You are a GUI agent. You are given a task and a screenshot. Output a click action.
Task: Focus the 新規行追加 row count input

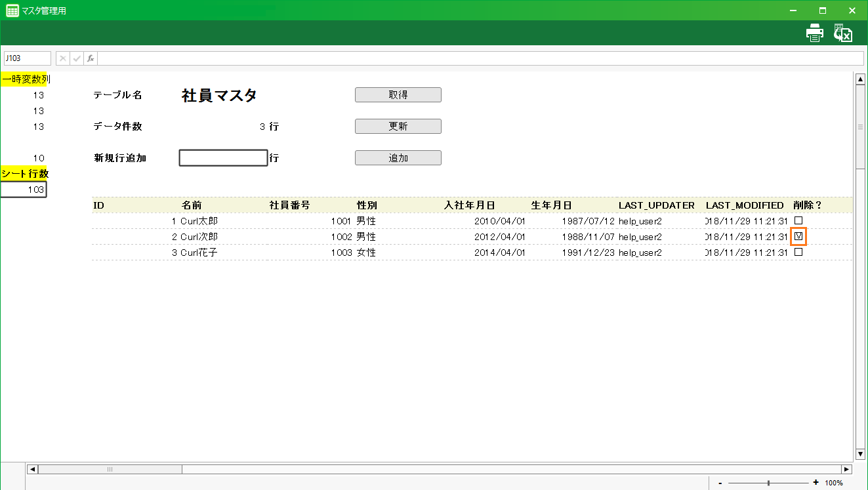point(223,158)
